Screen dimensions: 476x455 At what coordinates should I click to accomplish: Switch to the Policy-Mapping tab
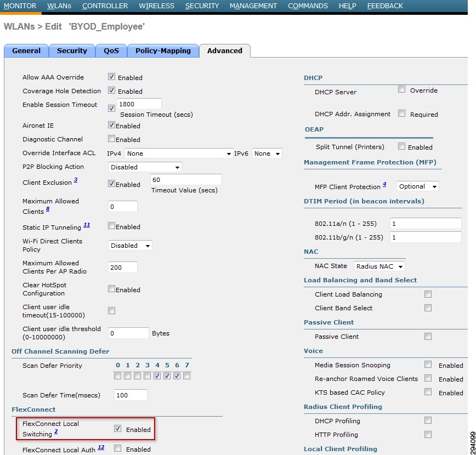163,50
